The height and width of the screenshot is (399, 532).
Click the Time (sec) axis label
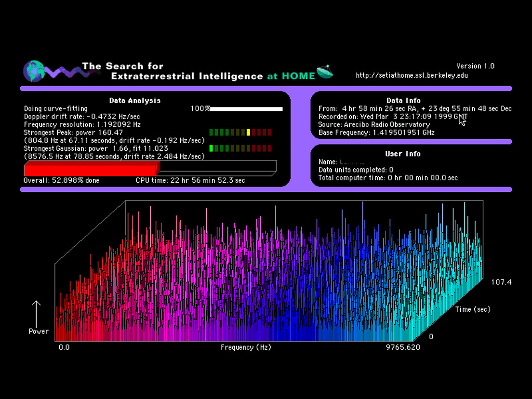pyautogui.click(x=473, y=309)
